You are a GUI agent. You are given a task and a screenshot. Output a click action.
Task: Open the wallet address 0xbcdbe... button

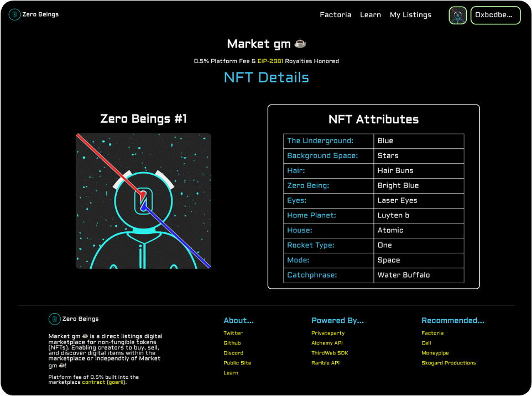pyautogui.click(x=495, y=15)
